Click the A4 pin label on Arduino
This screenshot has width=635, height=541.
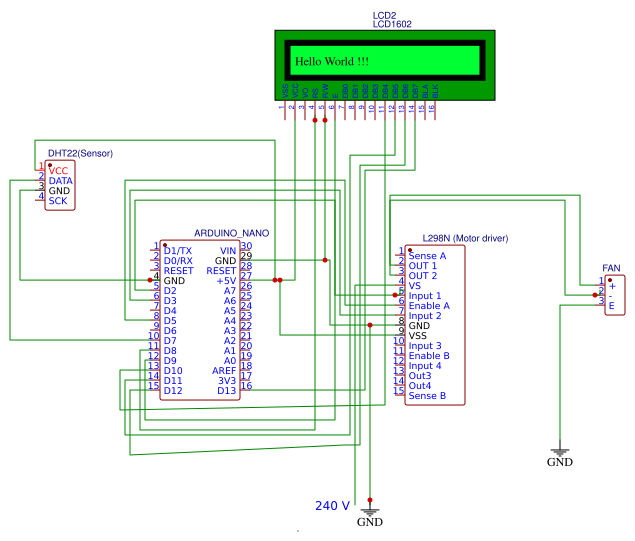(x=230, y=321)
